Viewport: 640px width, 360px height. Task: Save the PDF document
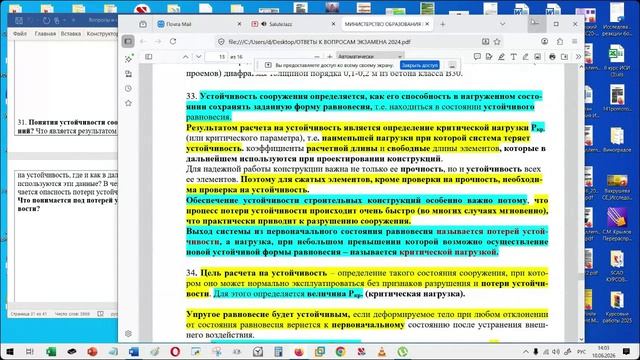pyautogui.click(x=564, y=57)
